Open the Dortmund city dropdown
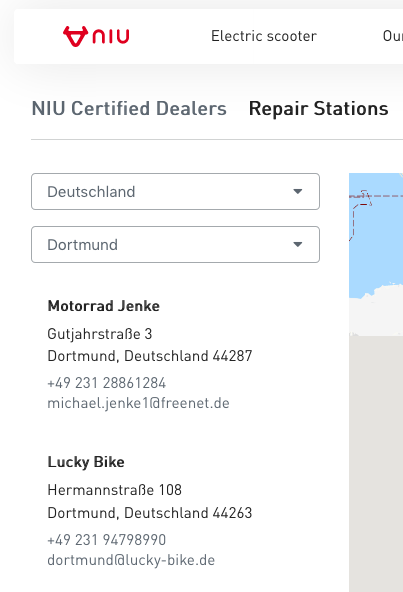The height and width of the screenshot is (592, 403). pos(175,244)
